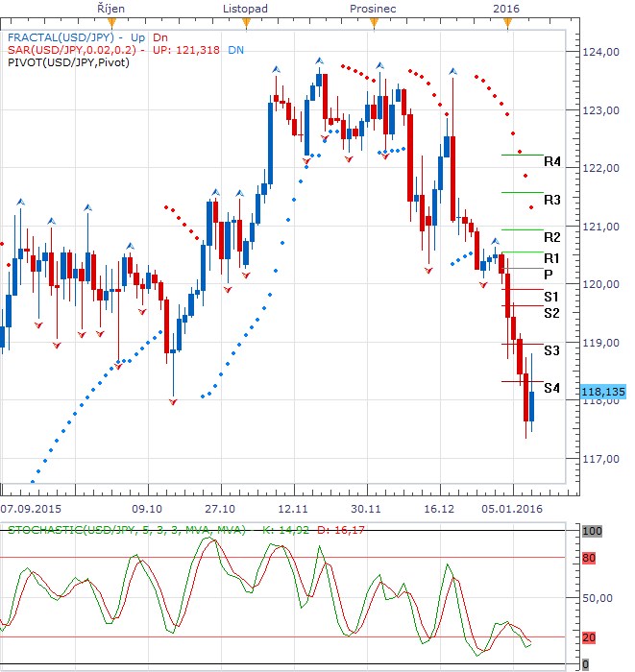Click the 119,00 price axis label
The width and height of the screenshot is (635, 672).
click(x=600, y=343)
